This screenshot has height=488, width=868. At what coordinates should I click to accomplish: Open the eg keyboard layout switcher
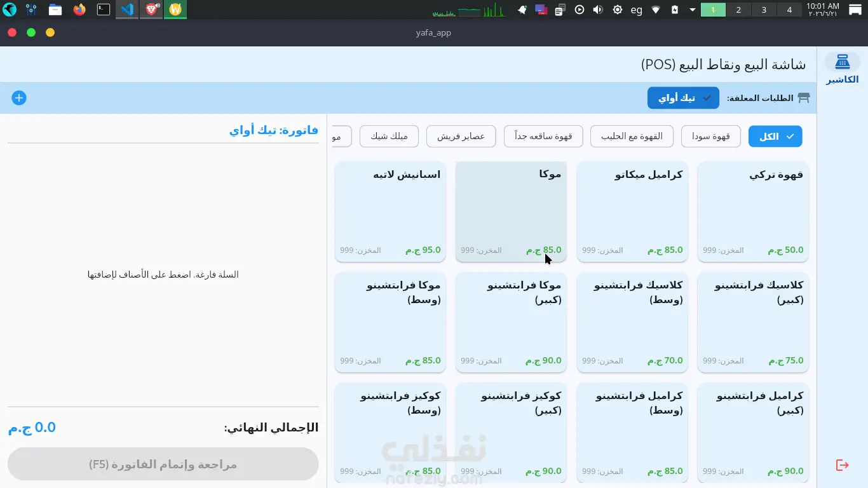[637, 10]
